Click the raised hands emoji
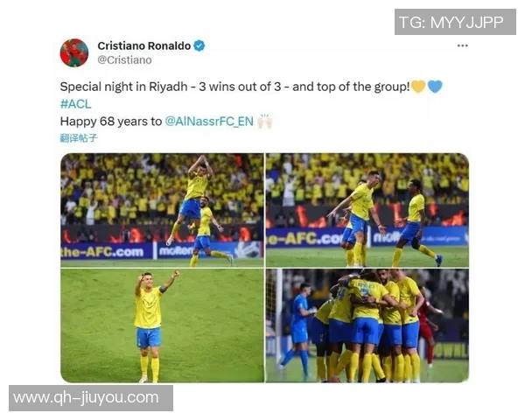 point(265,122)
